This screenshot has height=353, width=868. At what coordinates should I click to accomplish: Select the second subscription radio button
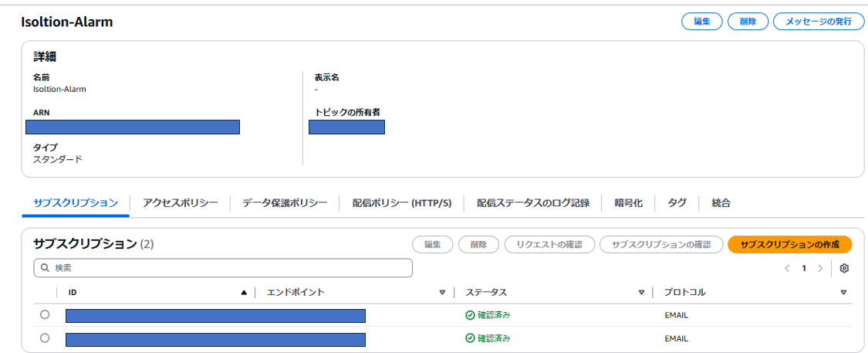click(x=45, y=338)
